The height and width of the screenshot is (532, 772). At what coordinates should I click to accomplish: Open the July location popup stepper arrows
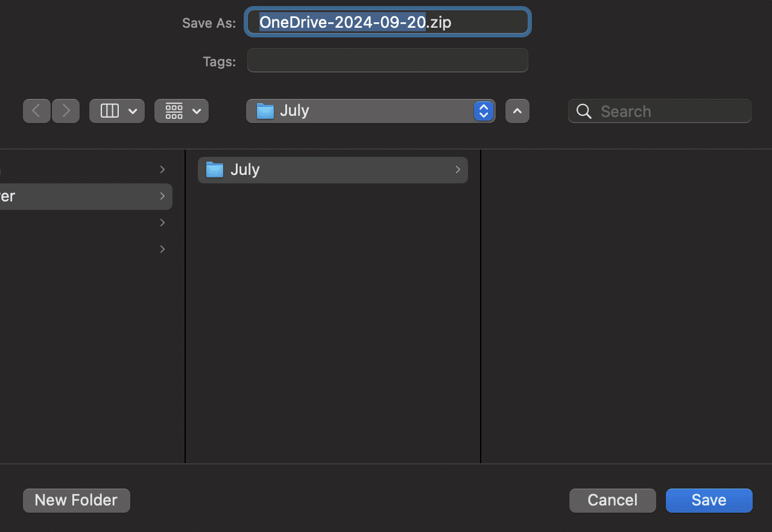click(x=484, y=111)
